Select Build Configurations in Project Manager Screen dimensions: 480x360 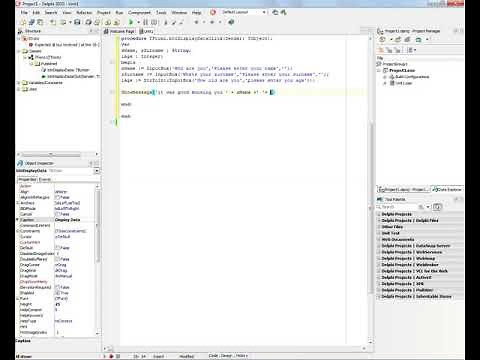[412, 77]
